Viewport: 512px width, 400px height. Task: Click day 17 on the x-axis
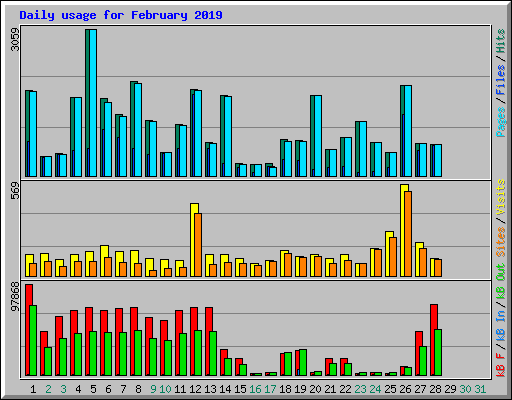click(x=270, y=389)
